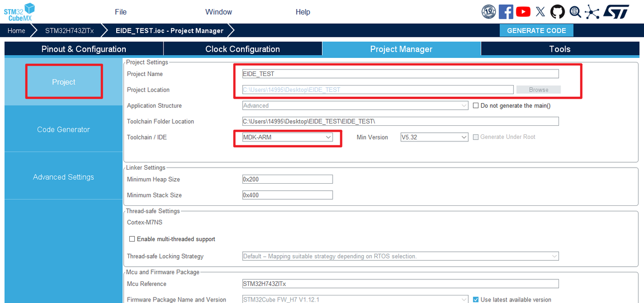Click the Thread-safe Settings group label

click(153, 211)
